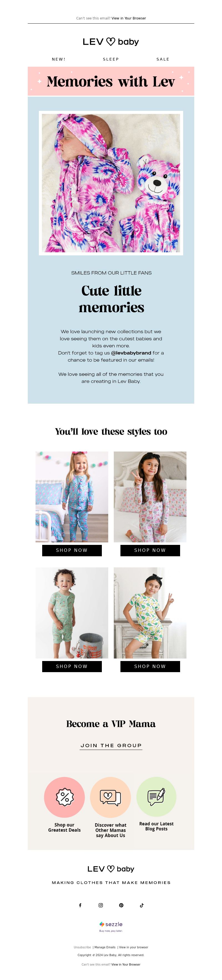Open the SLEEP menu item
This screenshot has width=222, height=980.
tap(111, 59)
